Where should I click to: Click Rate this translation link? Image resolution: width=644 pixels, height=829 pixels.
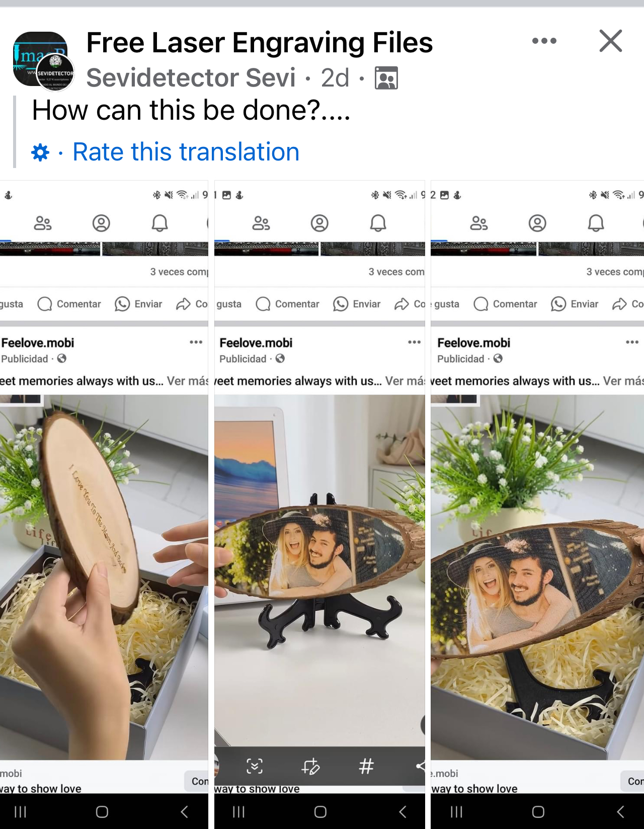pos(186,152)
